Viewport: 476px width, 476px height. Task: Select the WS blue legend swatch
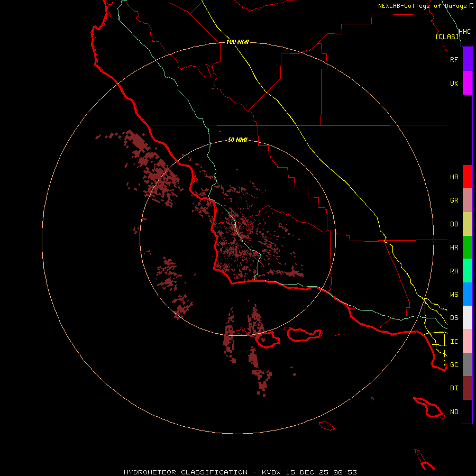click(x=467, y=294)
